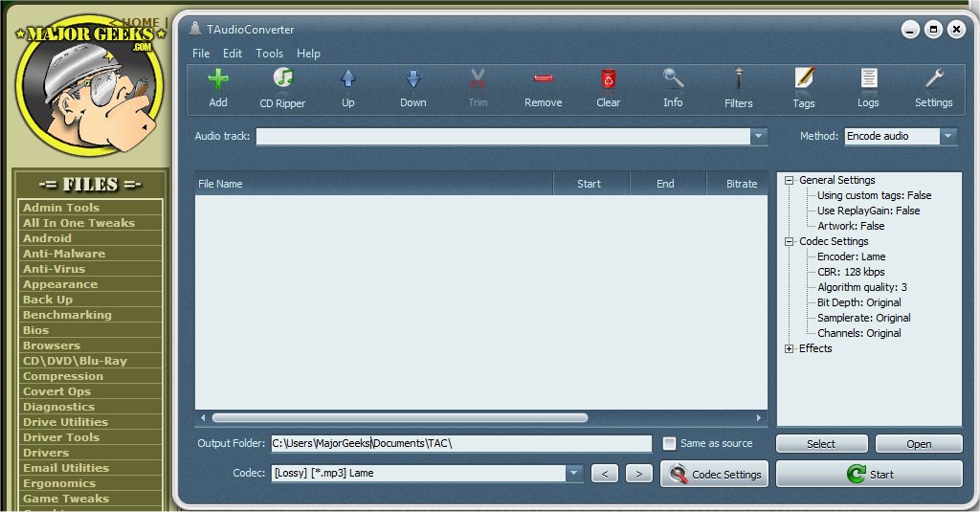
Task: Select 'Samplerate: Original' tree row
Action: [864, 318]
